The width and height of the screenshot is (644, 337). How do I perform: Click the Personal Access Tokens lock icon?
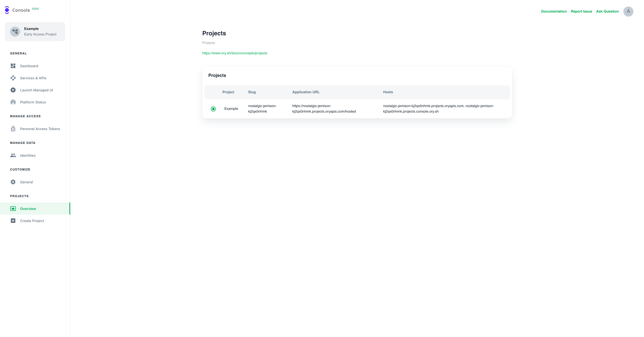tap(13, 129)
